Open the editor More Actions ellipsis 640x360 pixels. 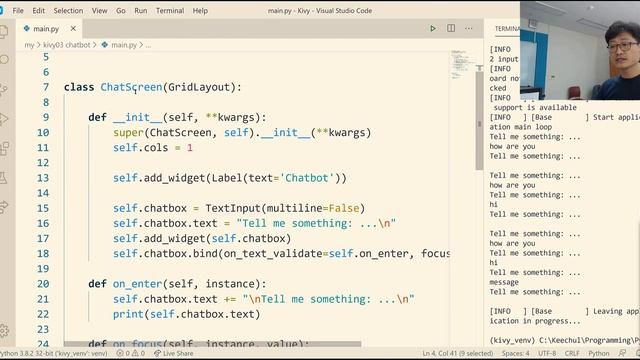469,28
